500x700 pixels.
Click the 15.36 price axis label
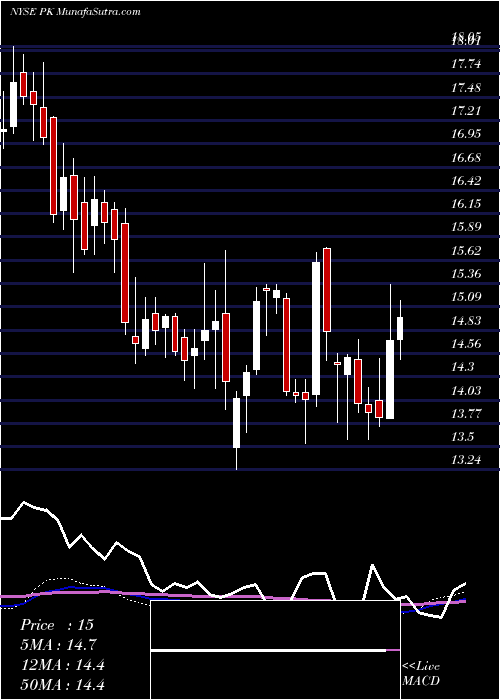pyautogui.click(x=466, y=274)
